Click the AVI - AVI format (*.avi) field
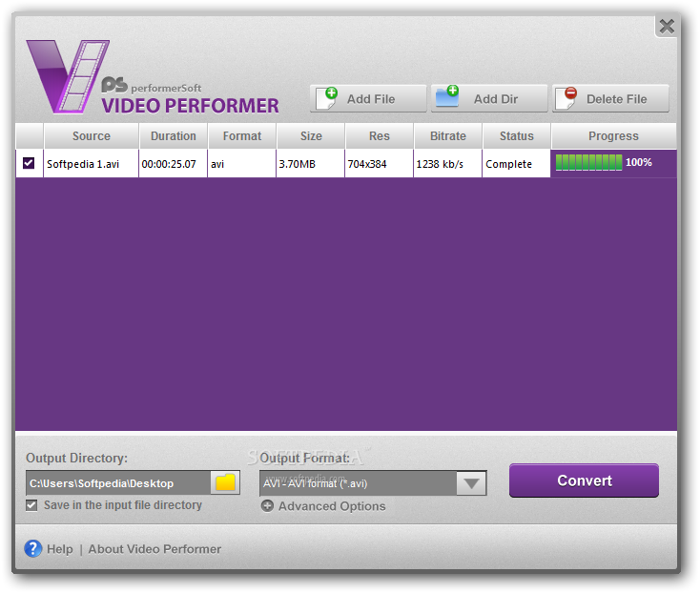The height and width of the screenshot is (593, 700). pos(358,483)
